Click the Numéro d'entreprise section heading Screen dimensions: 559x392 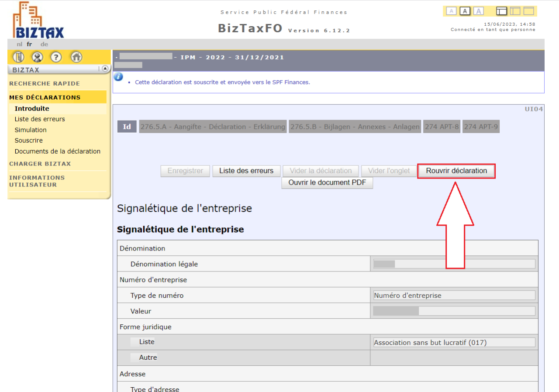(x=153, y=280)
